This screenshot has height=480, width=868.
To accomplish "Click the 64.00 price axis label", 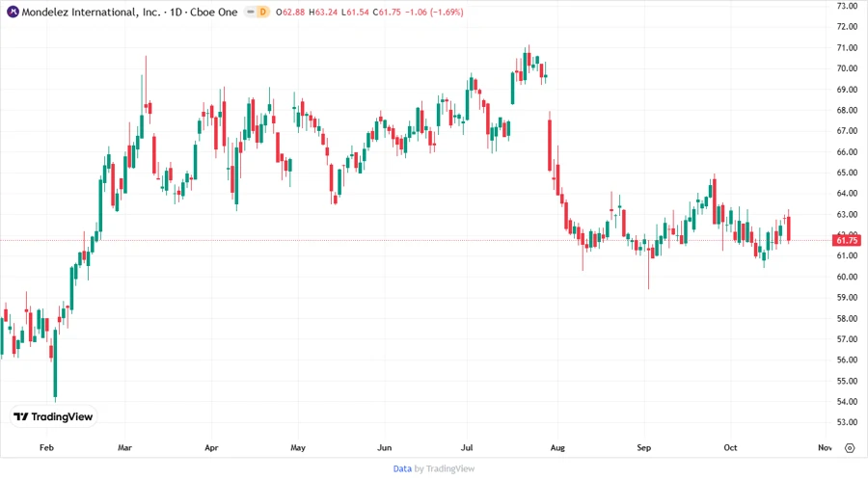I will (847, 193).
